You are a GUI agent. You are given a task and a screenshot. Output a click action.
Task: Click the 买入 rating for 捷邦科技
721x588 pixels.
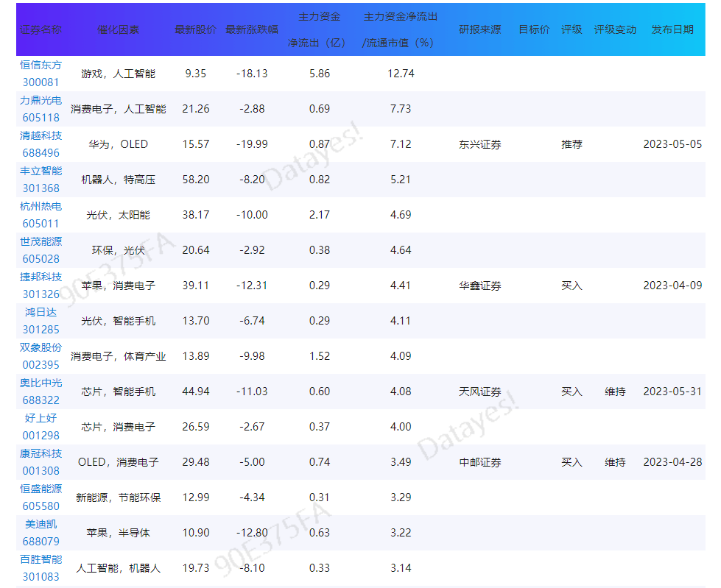[x=571, y=286]
